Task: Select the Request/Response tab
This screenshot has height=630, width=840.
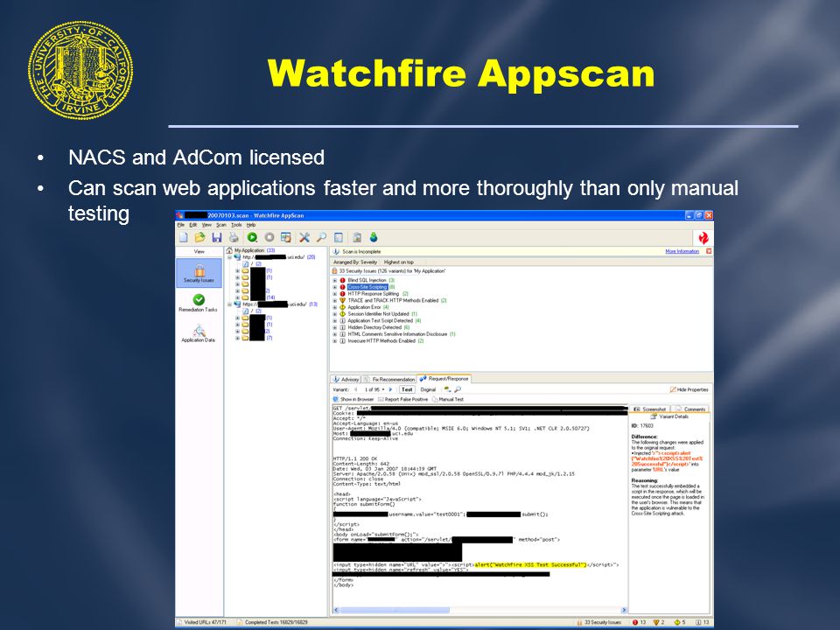Action: (444, 379)
